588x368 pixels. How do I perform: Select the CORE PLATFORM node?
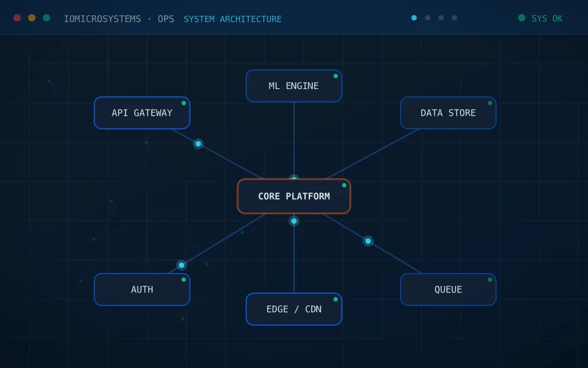(x=294, y=196)
